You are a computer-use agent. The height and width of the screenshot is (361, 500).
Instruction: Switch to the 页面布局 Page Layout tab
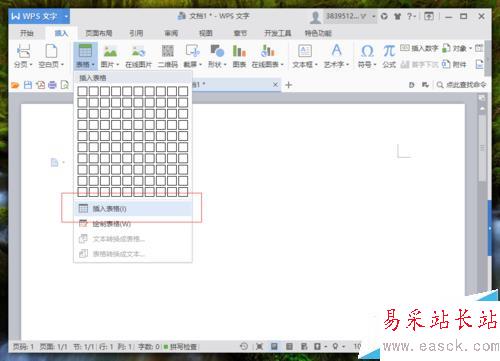pyautogui.click(x=99, y=33)
